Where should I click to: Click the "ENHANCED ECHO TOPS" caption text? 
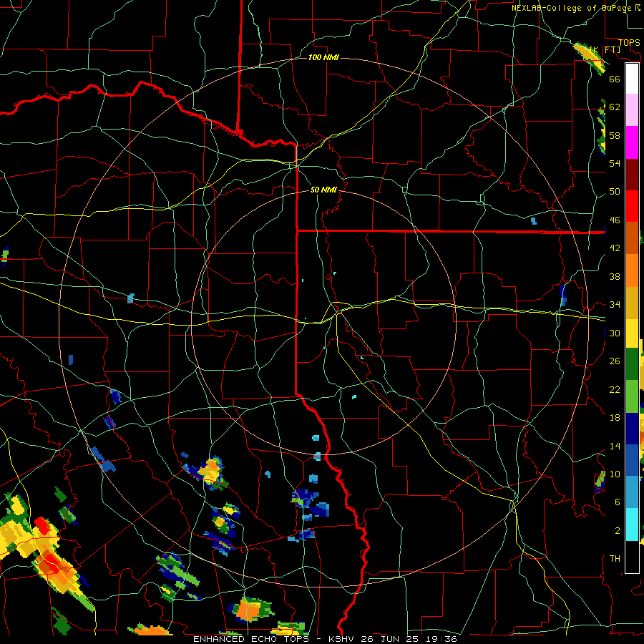250,639
